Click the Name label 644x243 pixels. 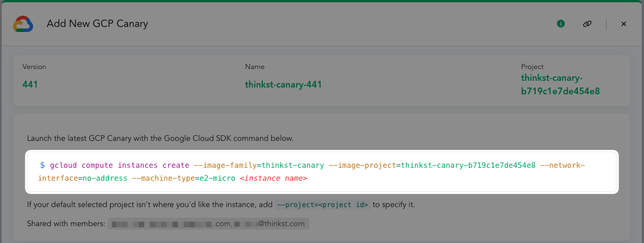[x=254, y=67]
